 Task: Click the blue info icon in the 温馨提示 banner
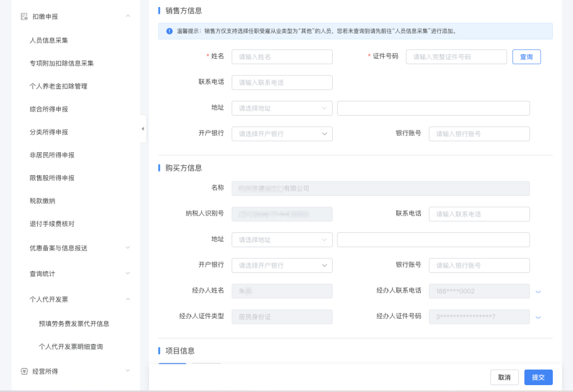[x=169, y=31]
